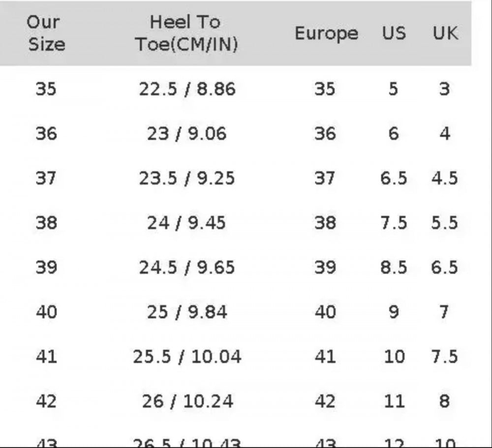Click size 41 in the Europe column

point(325,357)
